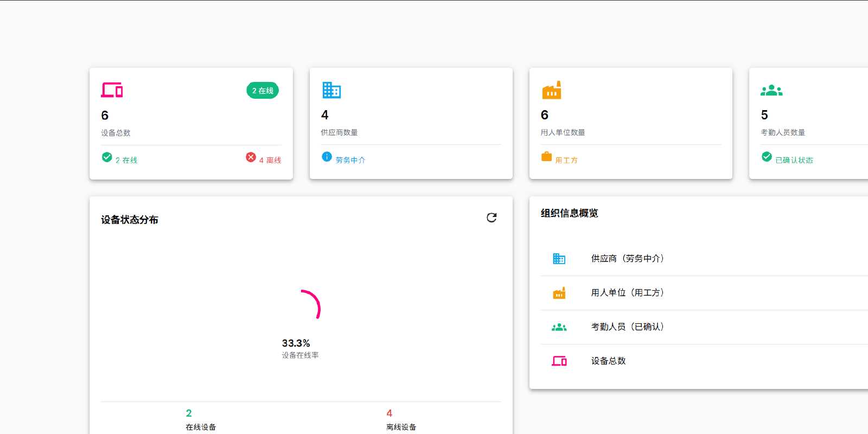868x434 pixels.
Task: Click the 4 离线 status text
Action: coord(270,161)
